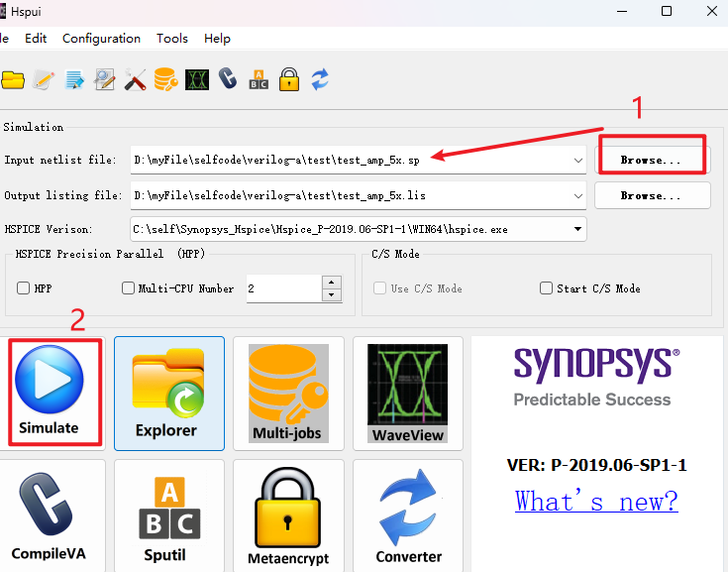Click the CompileVA toolbar icon
This screenshot has width=728, height=572.
point(228,78)
